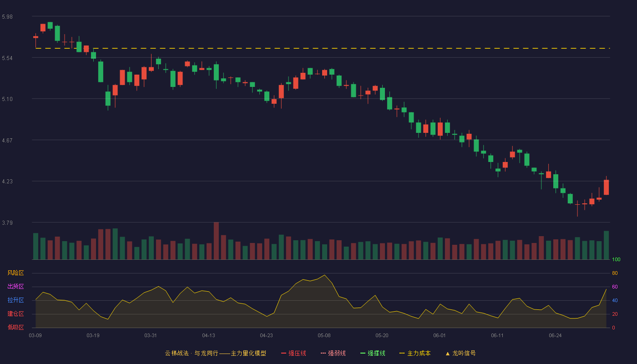Click the 4.23 price axis label

(x=7, y=182)
